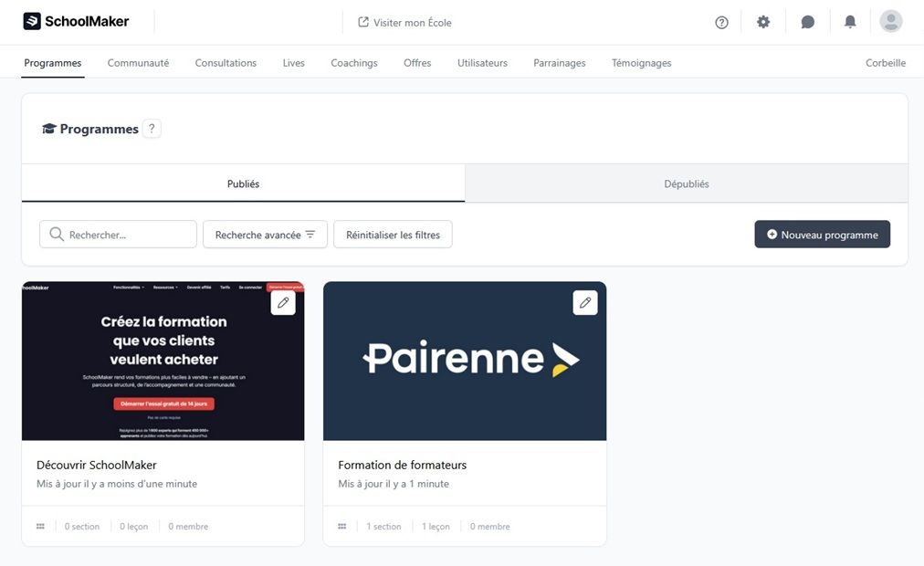Open the settings gear in the top bar
The width and height of the screenshot is (924, 566).
coord(763,21)
